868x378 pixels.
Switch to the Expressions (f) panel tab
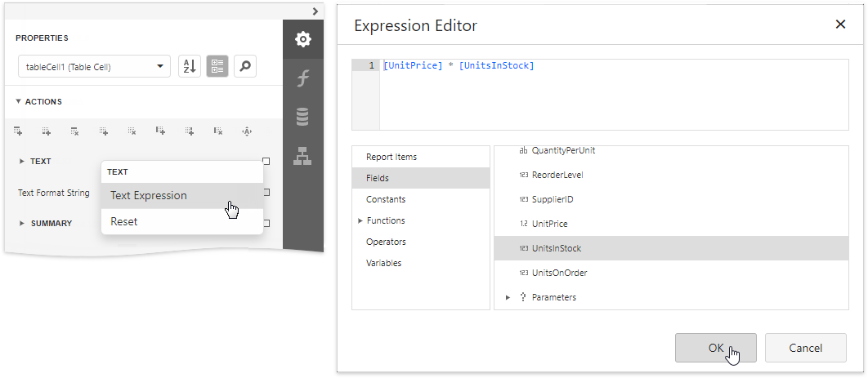click(x=302, y=78)
